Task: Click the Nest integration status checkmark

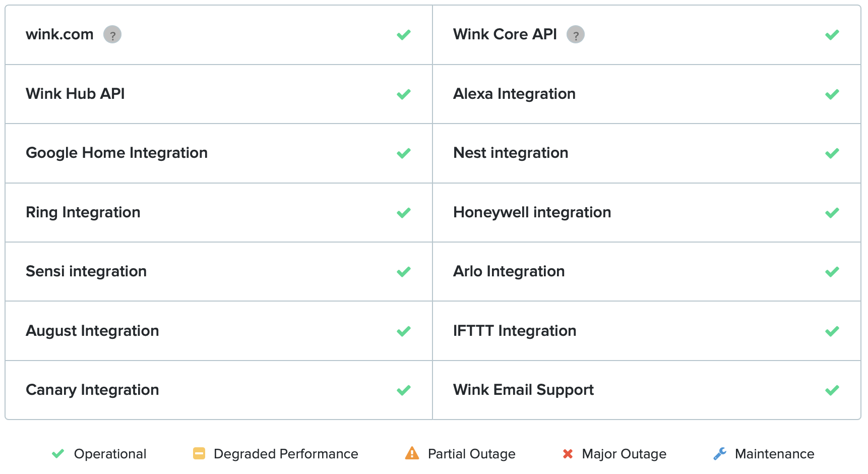Action: click(x=832, y=153)
